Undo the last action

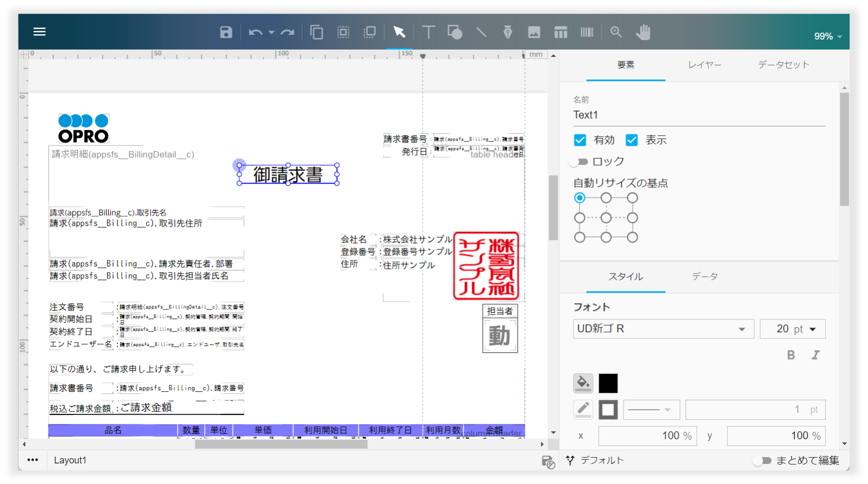[255, 32]
